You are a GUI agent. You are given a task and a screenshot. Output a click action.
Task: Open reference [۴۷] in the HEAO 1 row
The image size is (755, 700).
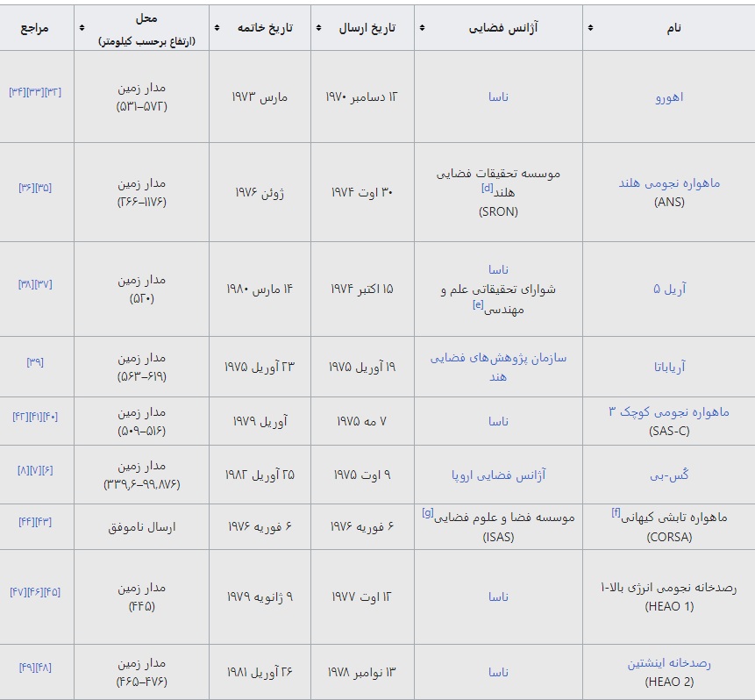click(18, 592)
